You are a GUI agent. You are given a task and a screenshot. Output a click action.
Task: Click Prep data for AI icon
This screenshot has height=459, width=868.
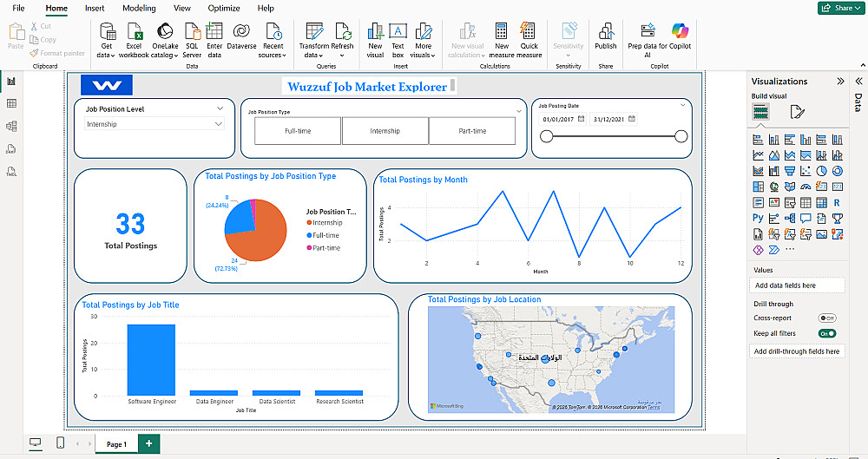coord(648,30)
